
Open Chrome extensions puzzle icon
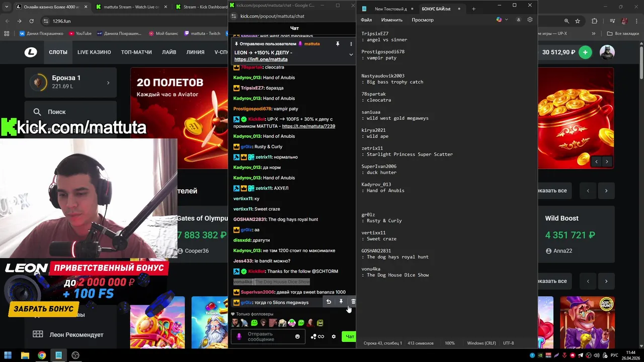point(595,21)
